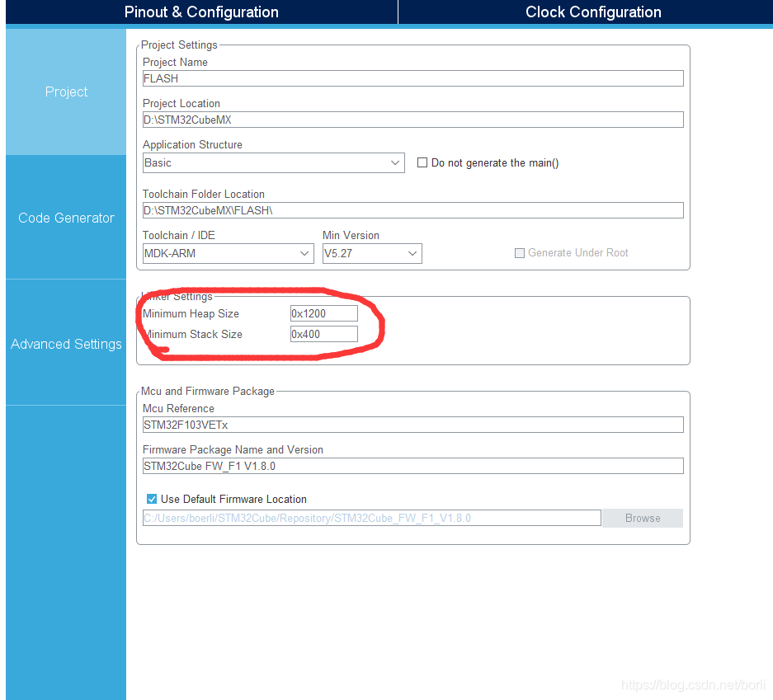Toggle the Generate Under Root checkbox
This screenshot has height=700, width=773.
point(519,253)
